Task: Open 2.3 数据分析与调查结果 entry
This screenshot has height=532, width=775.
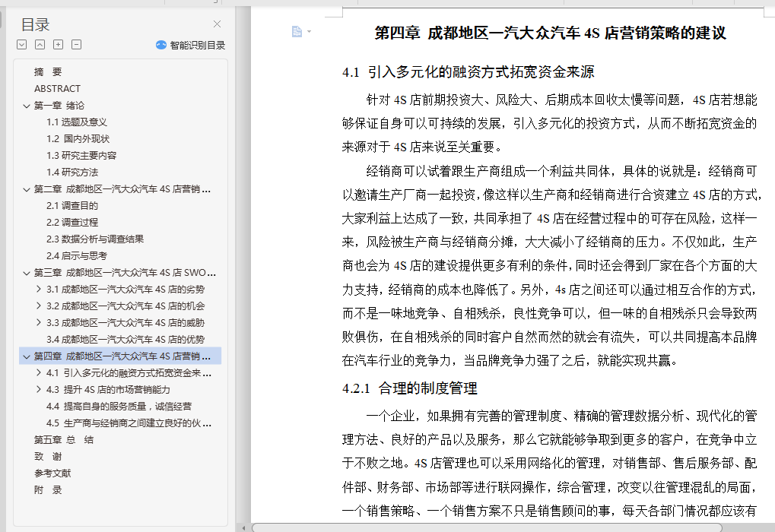Action: [95, 239]
